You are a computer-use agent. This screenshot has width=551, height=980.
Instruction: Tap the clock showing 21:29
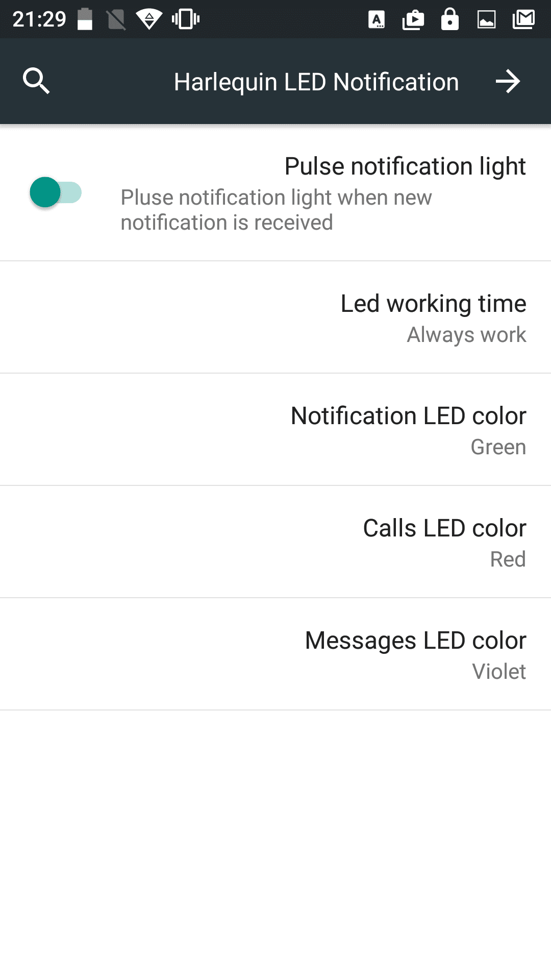click(x=39, y=19)
